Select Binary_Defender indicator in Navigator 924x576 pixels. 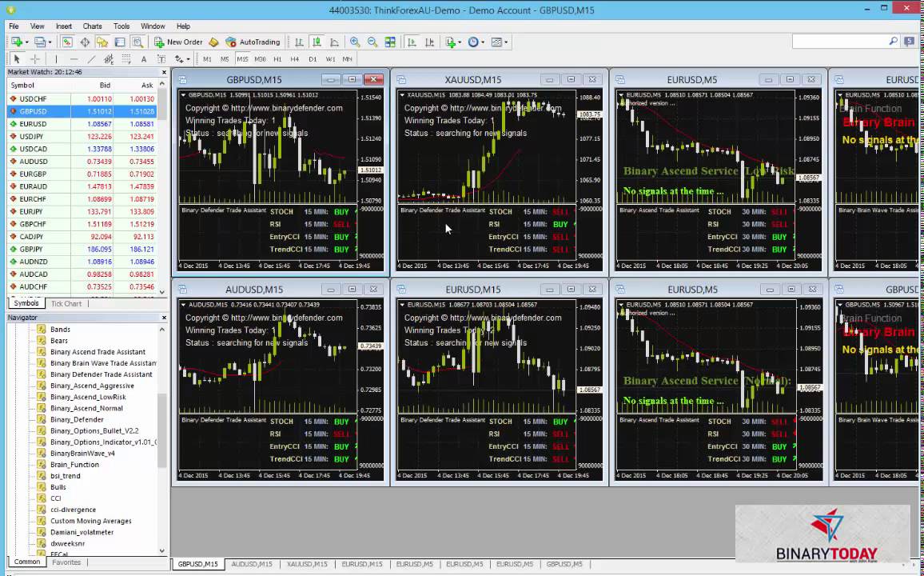coord(77,420)
